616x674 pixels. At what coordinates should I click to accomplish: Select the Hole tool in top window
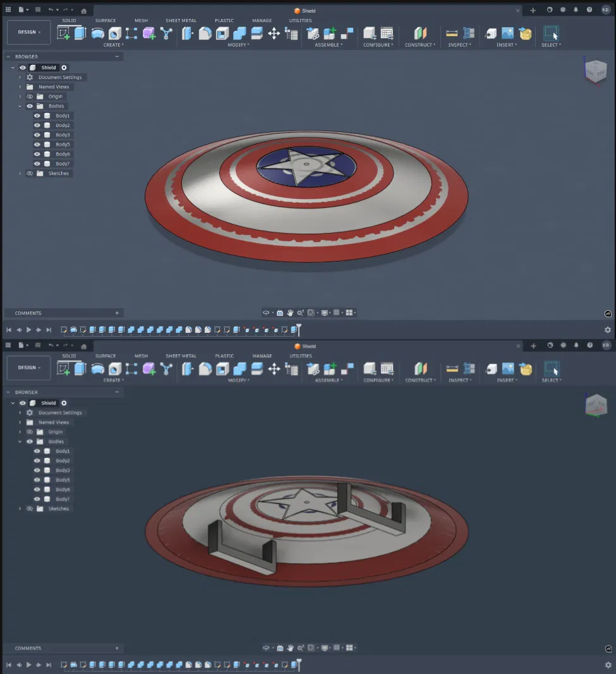pyautogui.click(x=115, y=33)
